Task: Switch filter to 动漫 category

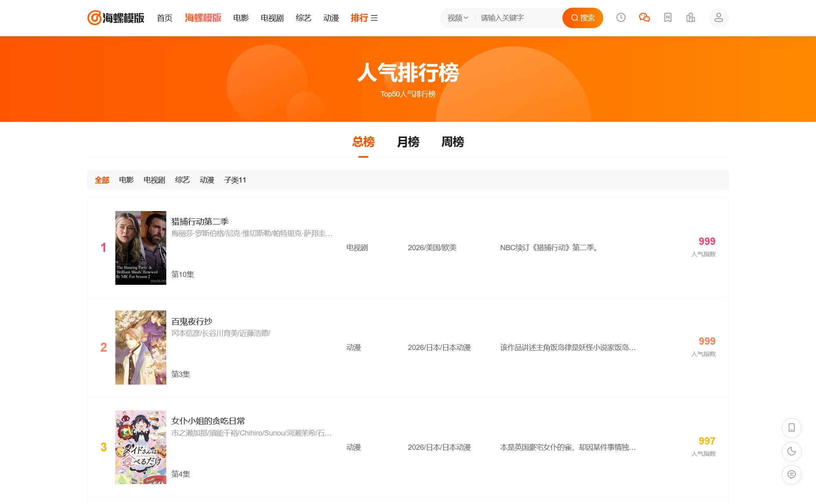Action: [x=207, y=180]
